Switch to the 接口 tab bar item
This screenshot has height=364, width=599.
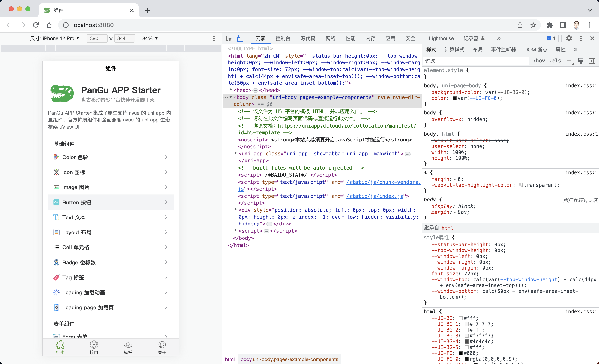pyautogui.click(x=94, y=348)
